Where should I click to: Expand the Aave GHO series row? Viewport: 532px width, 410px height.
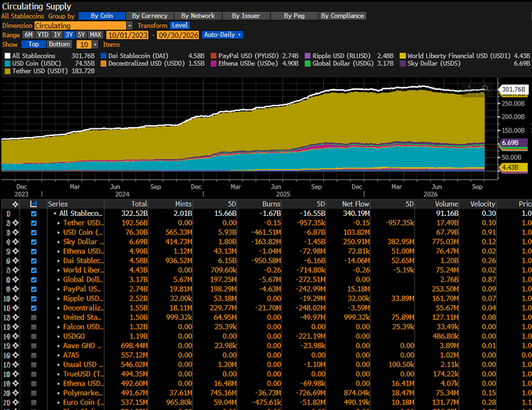coord(59,346)
